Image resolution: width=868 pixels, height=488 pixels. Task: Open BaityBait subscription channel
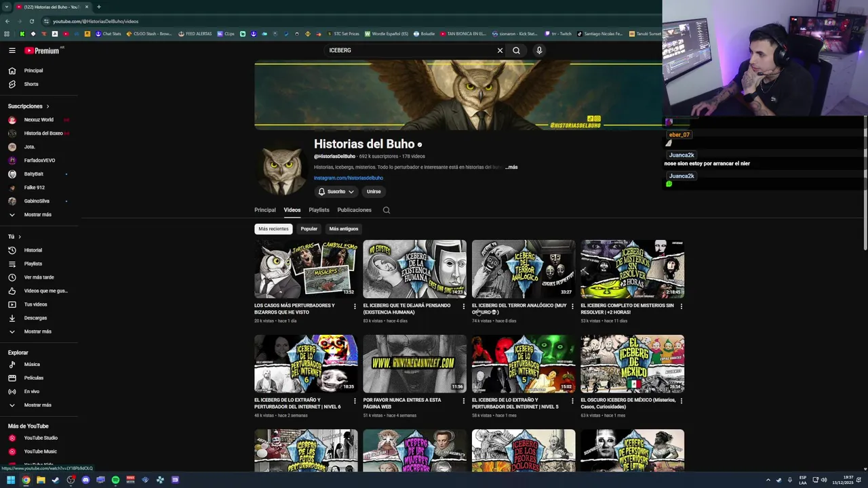[33, 174]
